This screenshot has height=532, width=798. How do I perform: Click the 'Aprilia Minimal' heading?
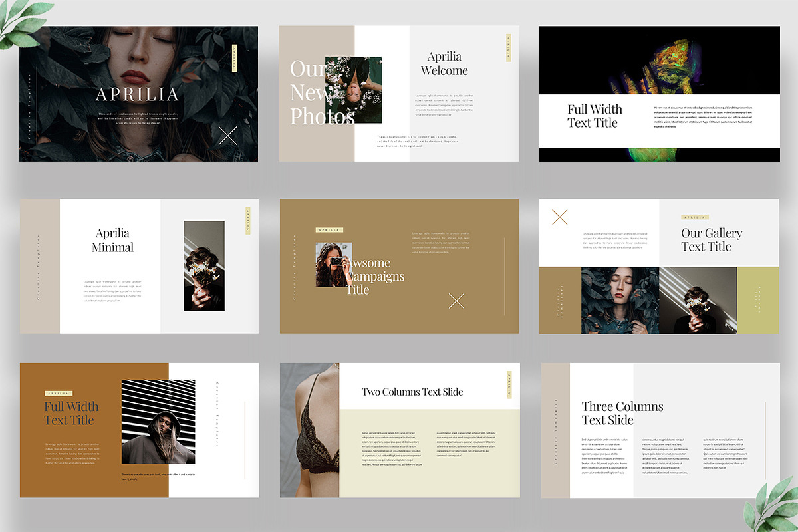tap(113, 240)
